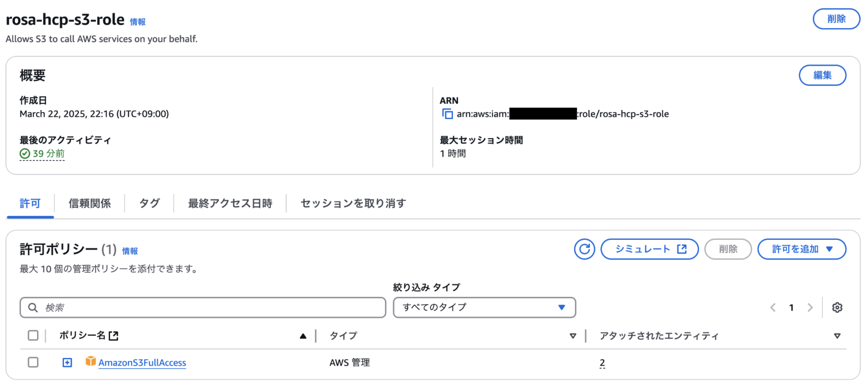The width and height of the screenshot is (868, 387).
Task: Click the green check activity status icon
Action: tap(25, 154)
